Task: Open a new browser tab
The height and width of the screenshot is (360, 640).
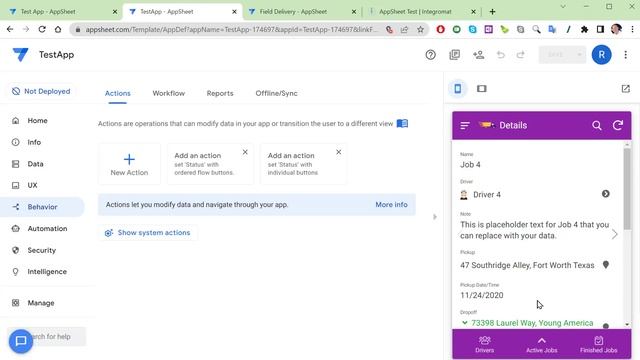Action: 492,11
